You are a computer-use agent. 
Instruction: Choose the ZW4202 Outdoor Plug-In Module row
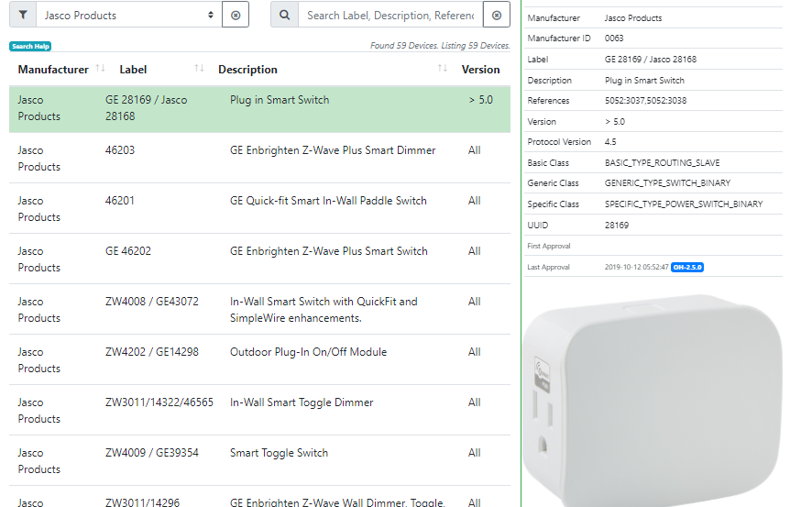[x=259, y=360]
